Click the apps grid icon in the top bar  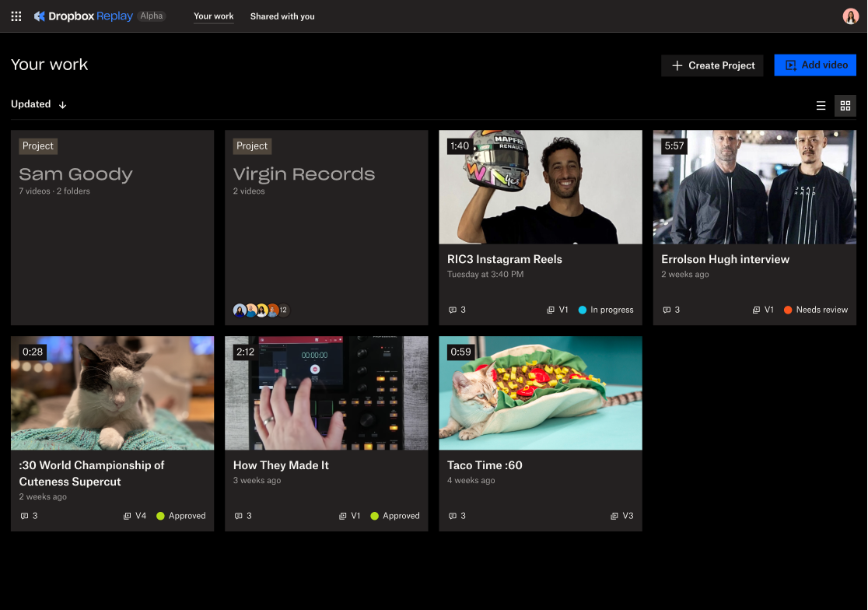[x=16, y=16]
